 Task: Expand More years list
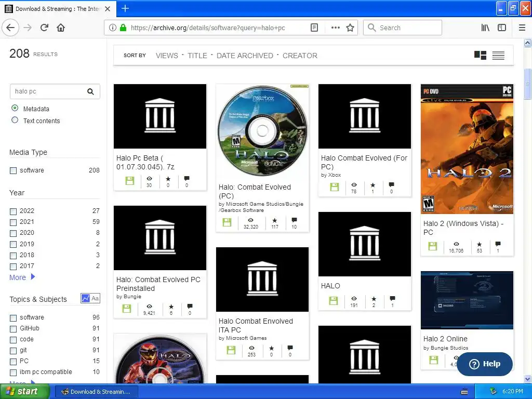22,277
